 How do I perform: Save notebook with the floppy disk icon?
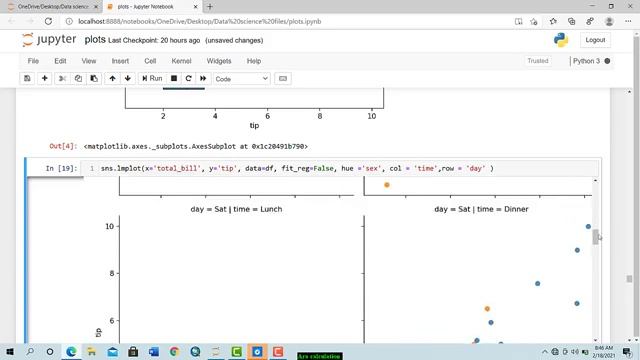(x=27, y=78)
